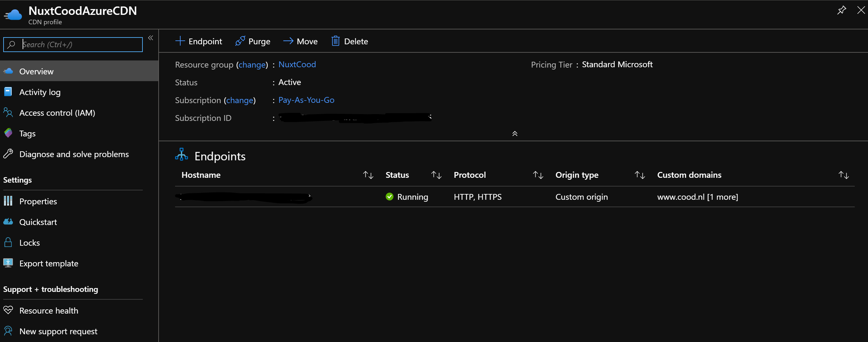Click the Export template download icon
This screenshot has height=342, width=868.
8,263
